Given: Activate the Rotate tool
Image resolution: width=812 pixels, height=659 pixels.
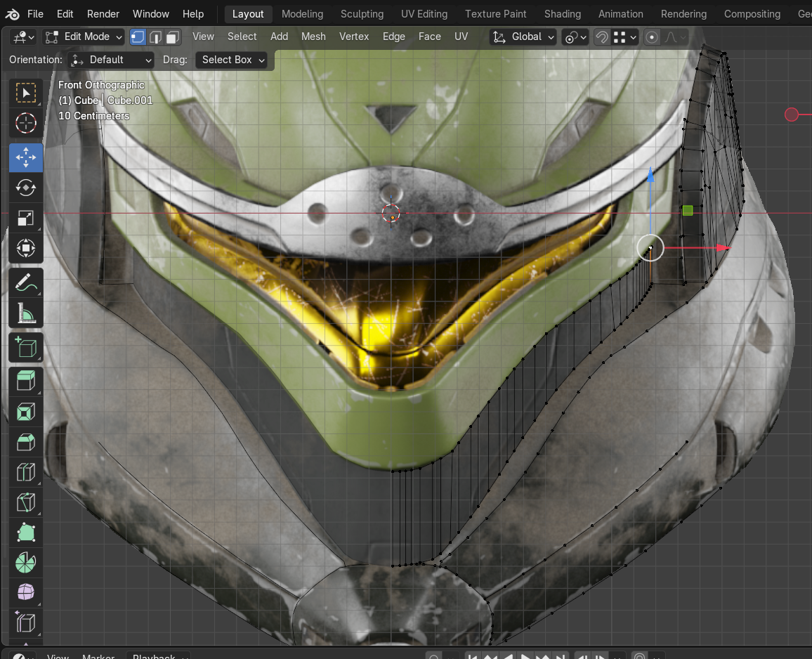Looking at the screenshot, I should (26, 188).
